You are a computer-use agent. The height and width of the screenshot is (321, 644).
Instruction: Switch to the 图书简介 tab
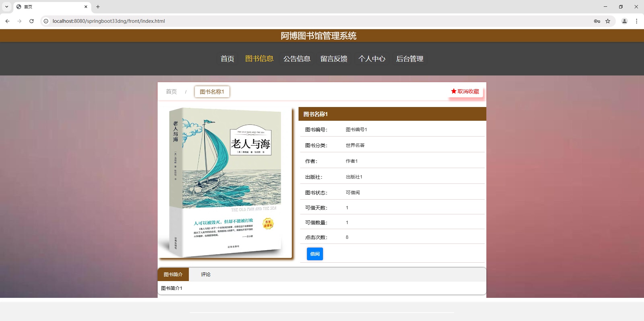pos(173,274)
